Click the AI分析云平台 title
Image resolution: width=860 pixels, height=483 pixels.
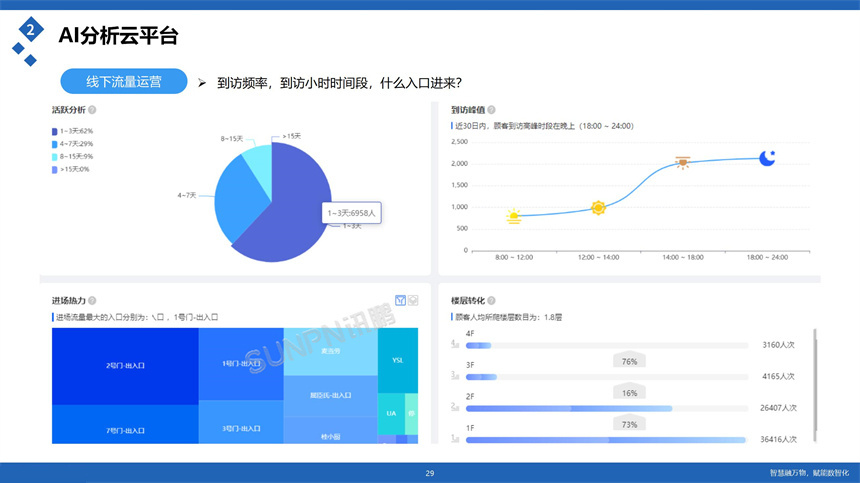(118, 36)
